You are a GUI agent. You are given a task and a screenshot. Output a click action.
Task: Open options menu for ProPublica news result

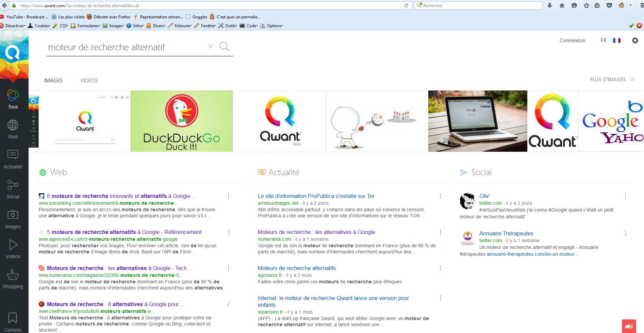(440, 196)
